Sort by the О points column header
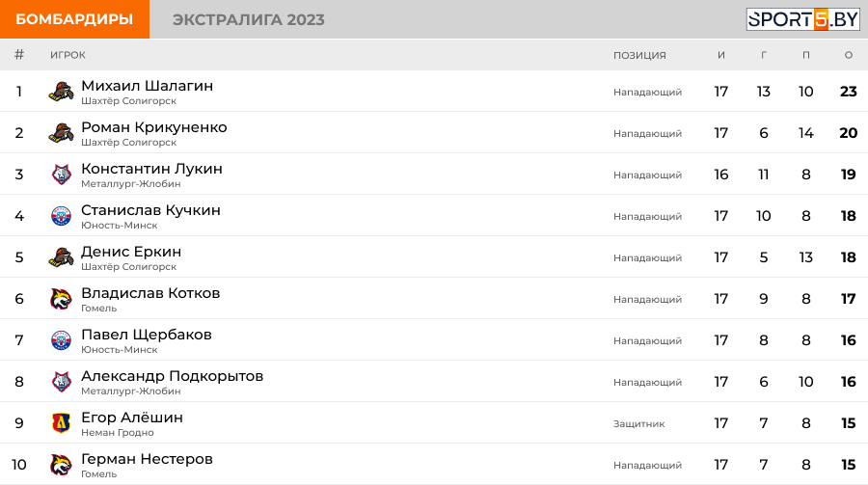Image resolution: width=868 pixels, height=485 pixels. click(x=849, y=55)
